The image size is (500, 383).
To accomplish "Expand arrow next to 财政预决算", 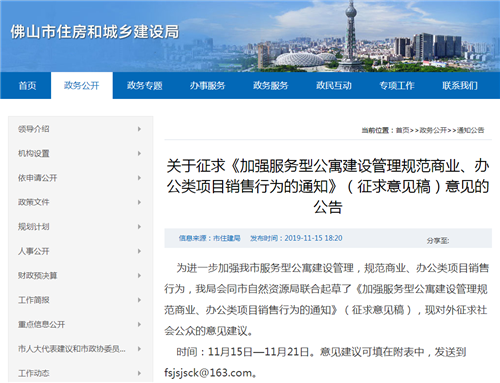I will (x=139, y=275).
